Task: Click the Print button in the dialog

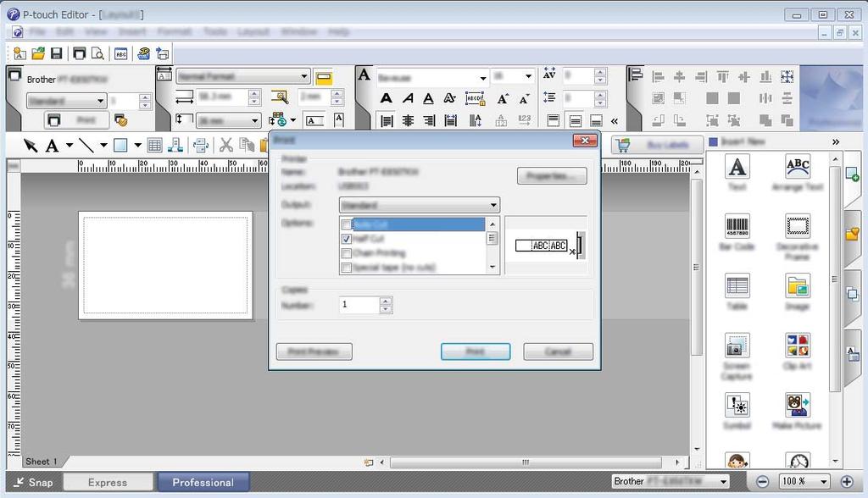Action: (476, 351)
